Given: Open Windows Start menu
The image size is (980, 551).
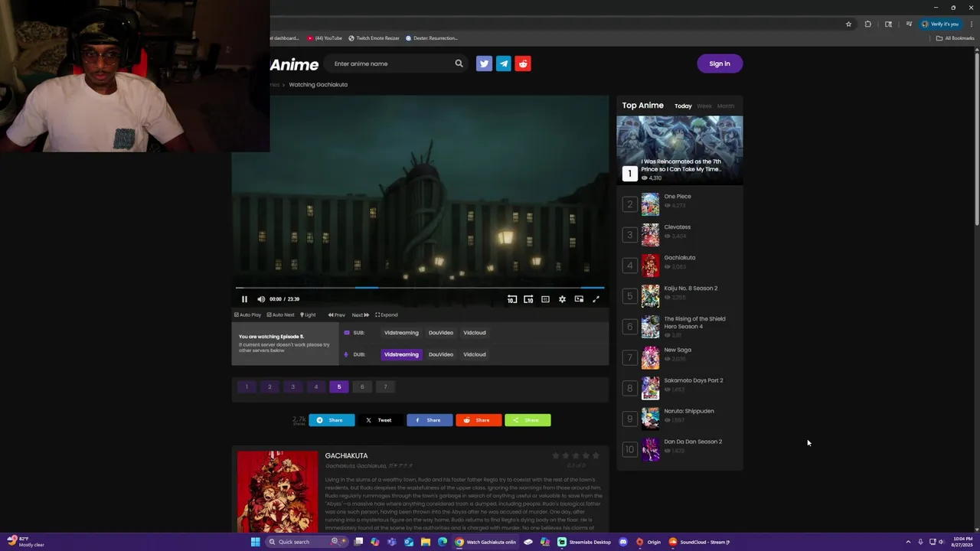Looking at the screenshot, I should coord(255,542).
